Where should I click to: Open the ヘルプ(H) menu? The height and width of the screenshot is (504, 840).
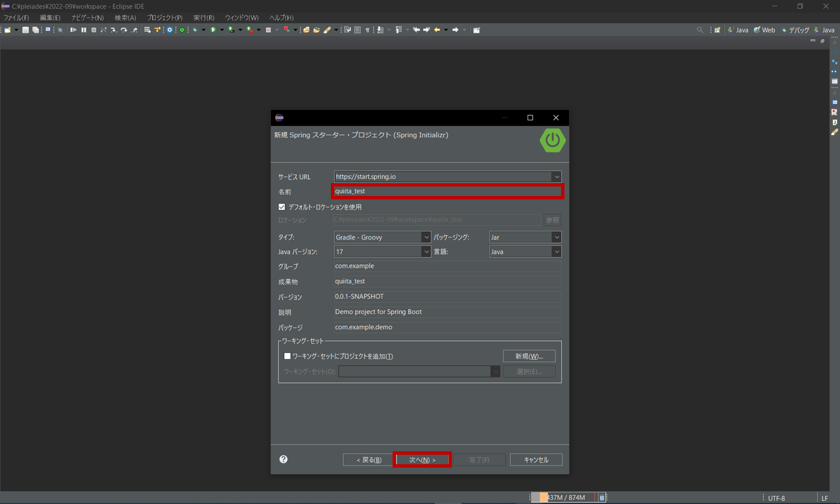coord(281,17)
